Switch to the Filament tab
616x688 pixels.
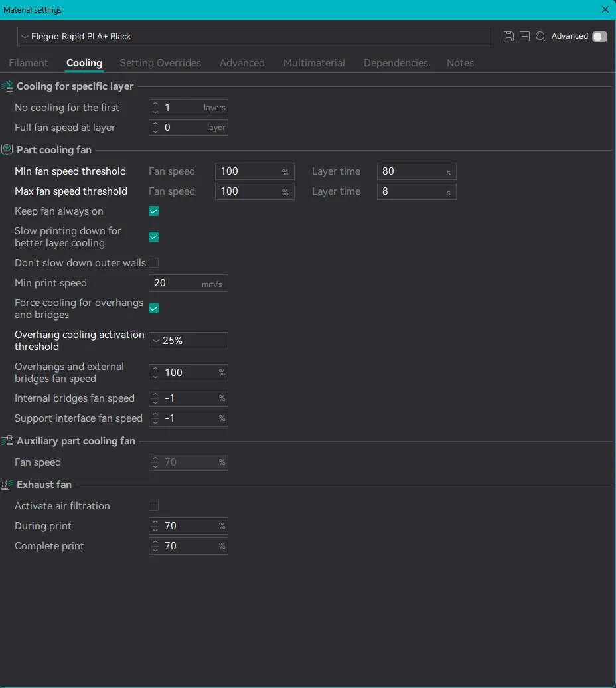pyautogui.click(x=29, y=63)
